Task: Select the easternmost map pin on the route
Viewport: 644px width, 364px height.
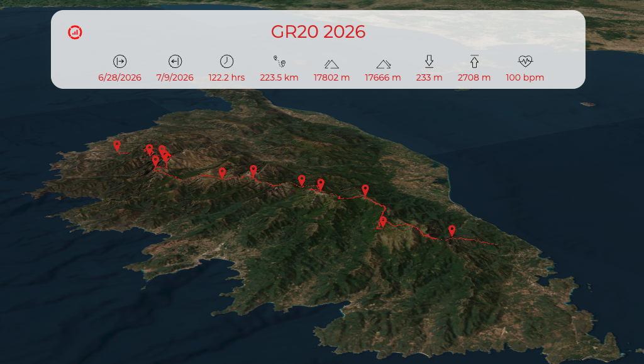Action: point(452,230)
